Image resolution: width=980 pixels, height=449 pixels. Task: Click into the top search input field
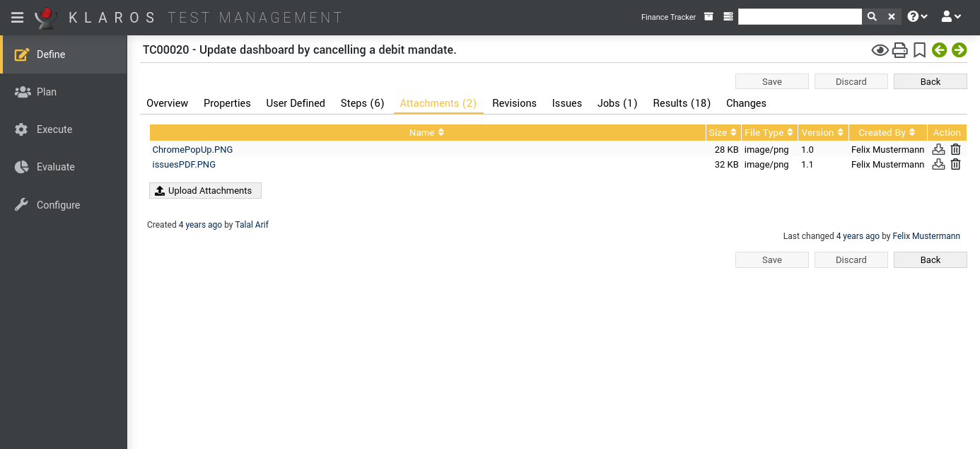tap(799, 17)
